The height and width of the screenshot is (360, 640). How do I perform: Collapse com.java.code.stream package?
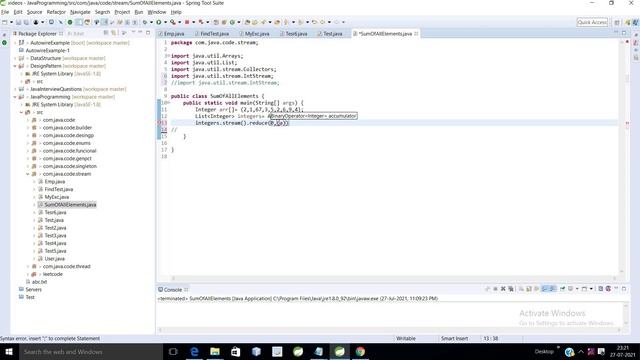pyautogui.click(x=28, y=174)
